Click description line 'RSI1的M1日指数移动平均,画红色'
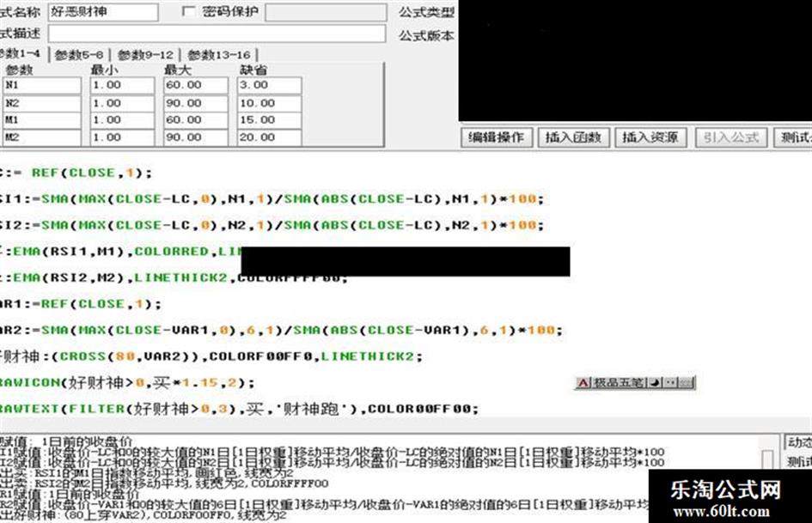 (147, 473)
